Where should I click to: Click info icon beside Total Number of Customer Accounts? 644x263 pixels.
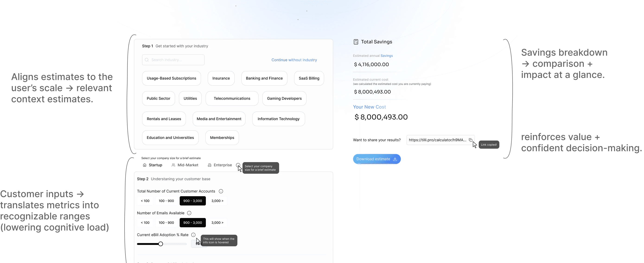221,191
